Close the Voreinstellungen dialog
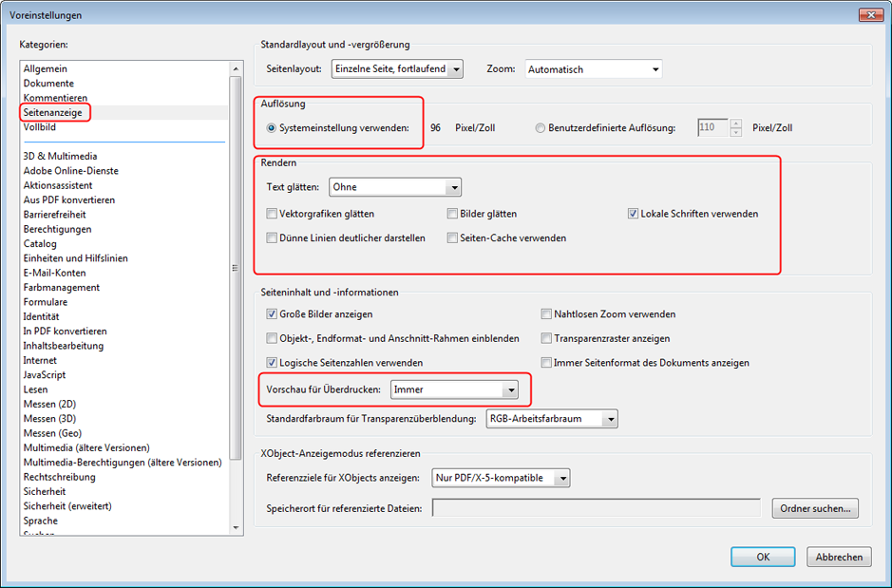Screen dimensions: 892x588 tap(870, 15)
